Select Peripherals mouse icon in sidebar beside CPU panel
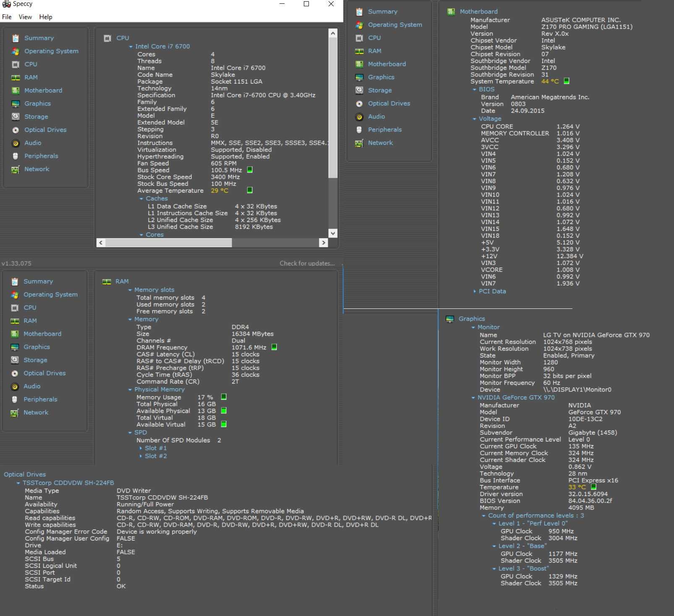The image size is (674, 616). (16, 156)
